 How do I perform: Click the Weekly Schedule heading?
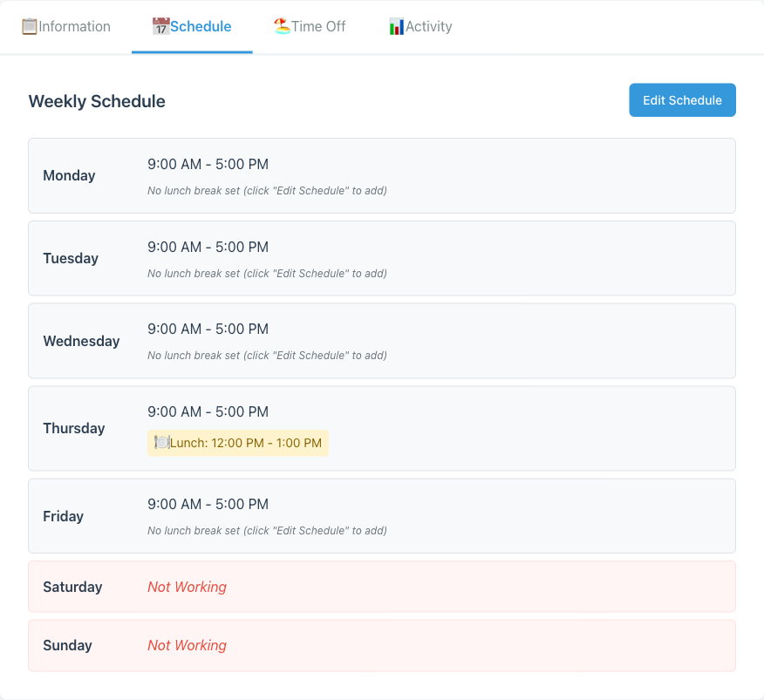pyautogui.click(x=97, y=101)
